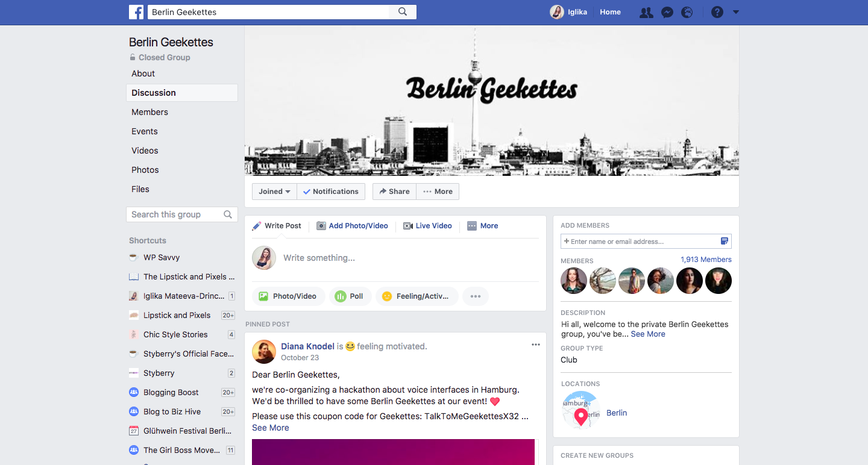Select the Write Post tab

click(x=277, y=226)
